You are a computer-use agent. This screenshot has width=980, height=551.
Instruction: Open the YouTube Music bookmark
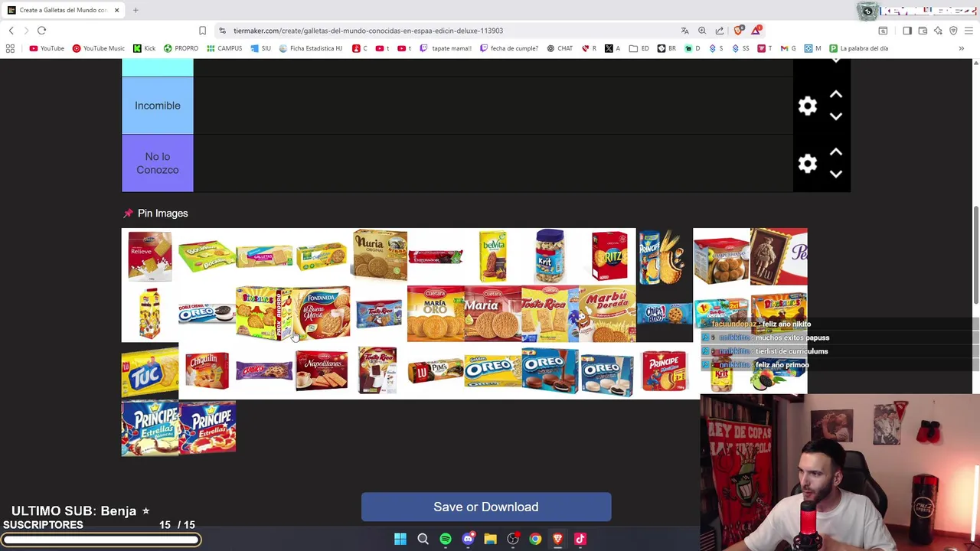[x=98, y=48]
